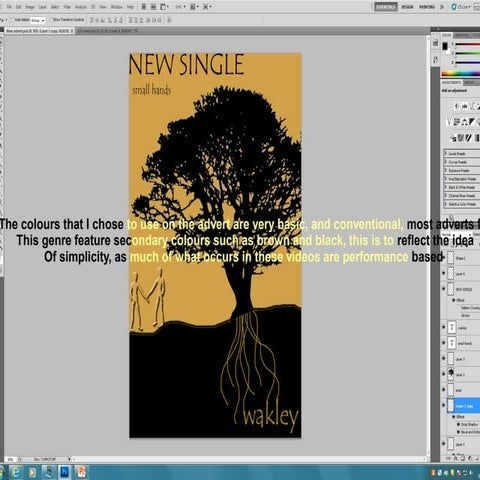Viewport: 480px width, 480px height.
Task: Switch to the DESIGN workspace
Action: click(407, 7)
